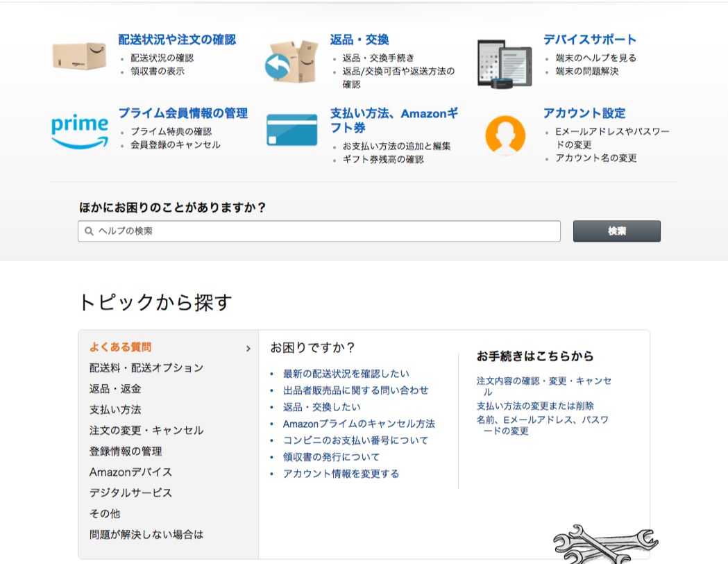Open 出品者販売品に関する問い合わせ link

click(x=355, y=390)
